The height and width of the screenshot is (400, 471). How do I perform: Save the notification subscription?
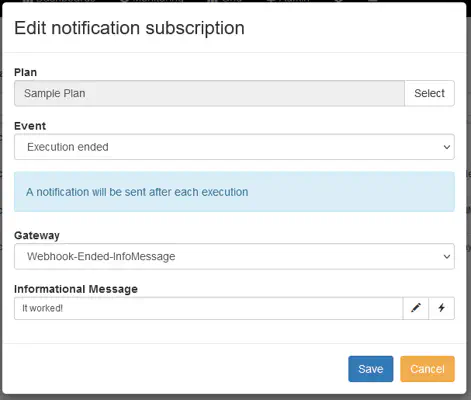pyautogui.click(x=371, y=369)
